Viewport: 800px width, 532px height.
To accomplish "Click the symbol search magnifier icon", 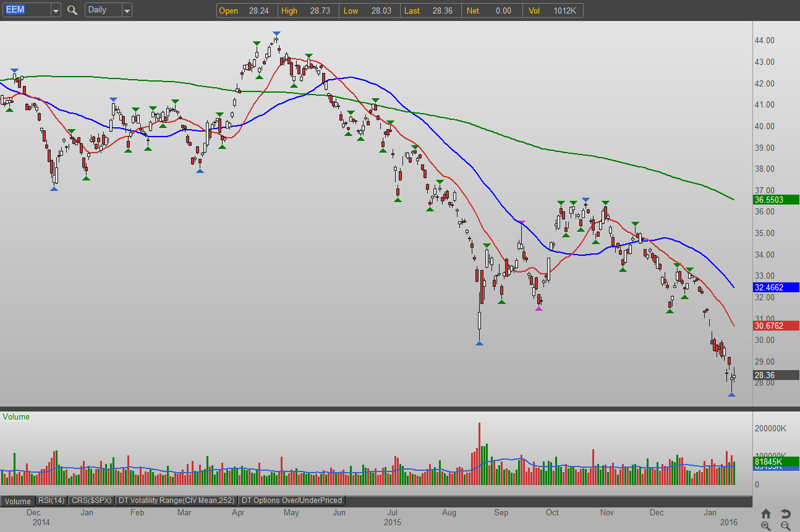I will [72, 11].
